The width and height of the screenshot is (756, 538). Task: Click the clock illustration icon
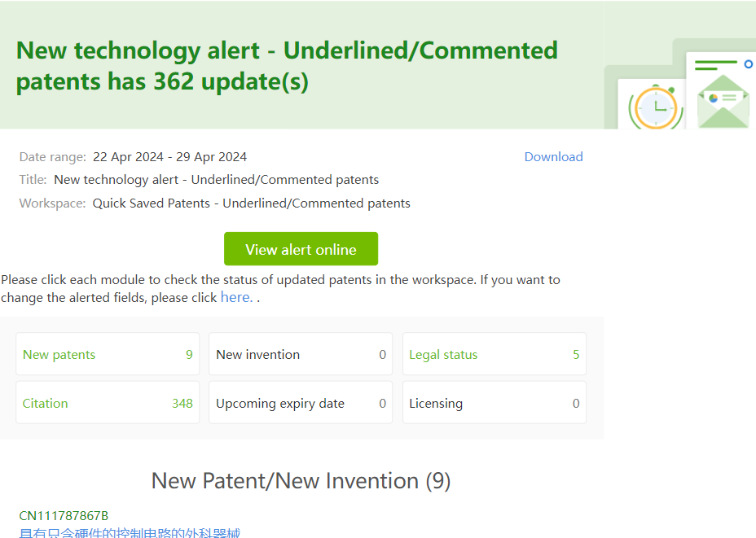(655, 107)
